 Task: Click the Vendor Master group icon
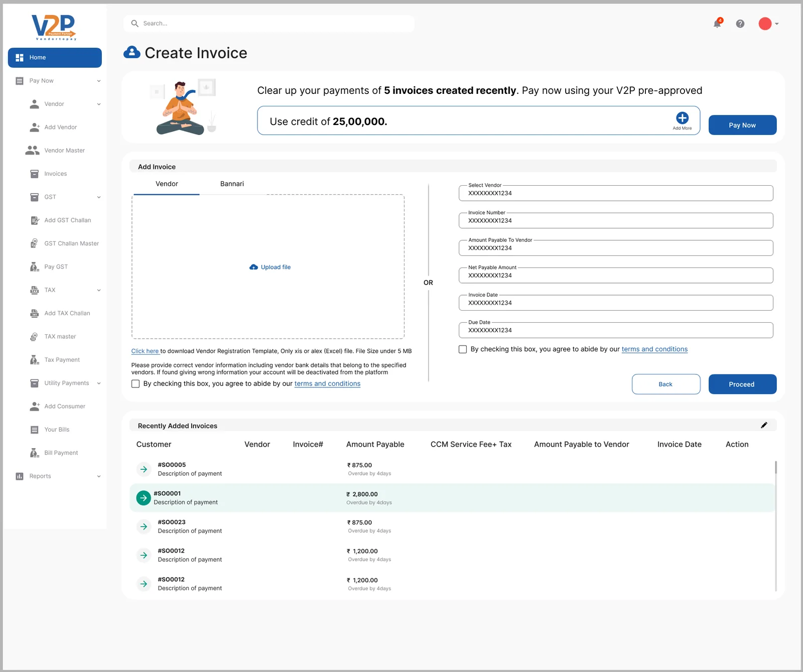point(33,151)
